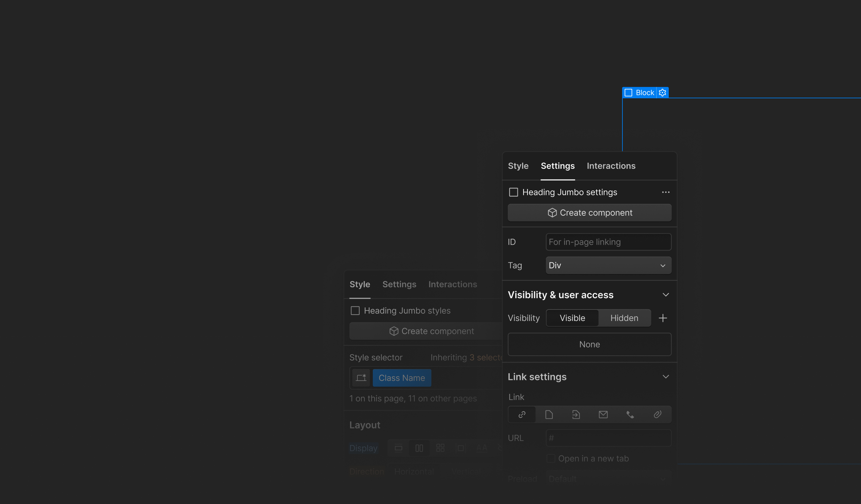Open the Preload Default dropdown
Image resolution: width=861 pixels, height=504 pixels.
click(x=609, y=479)
